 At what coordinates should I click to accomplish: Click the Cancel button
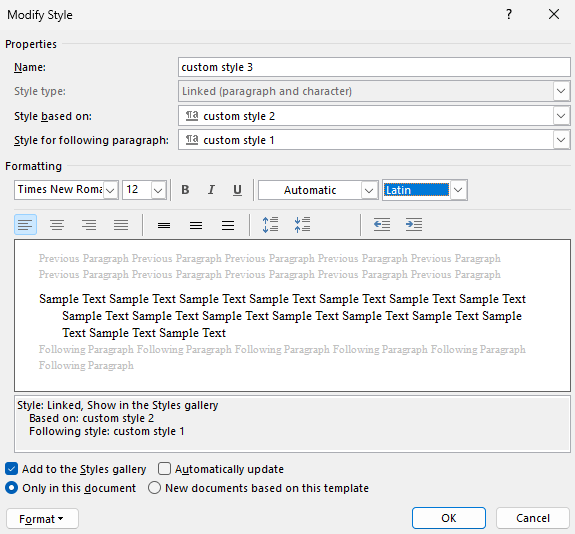click(x=533, y=518)
